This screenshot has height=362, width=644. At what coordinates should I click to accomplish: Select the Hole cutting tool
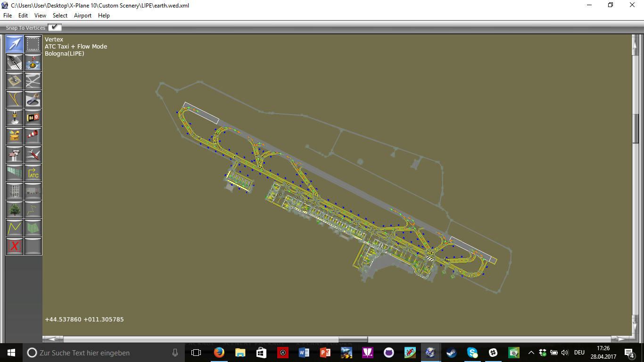(33, 99)
